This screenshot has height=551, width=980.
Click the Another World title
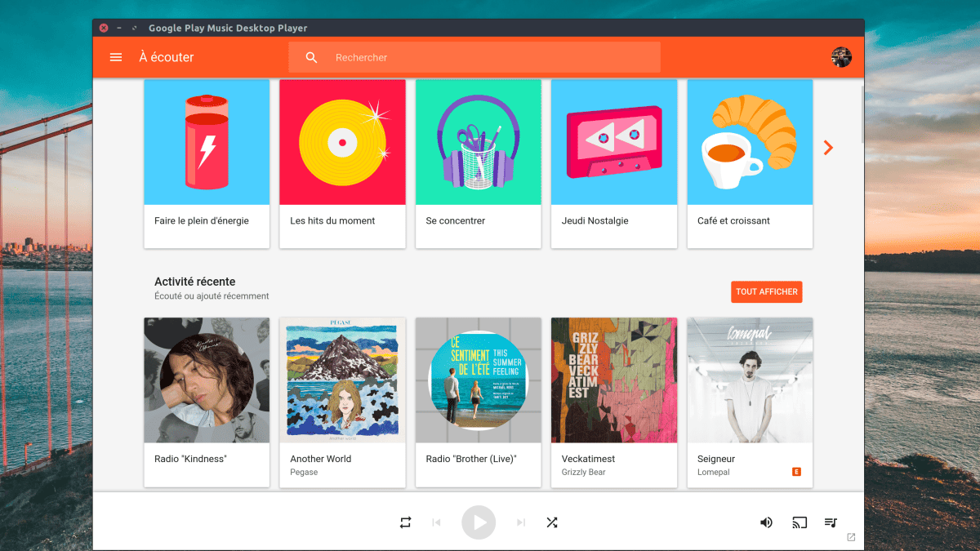coord(320,459)
